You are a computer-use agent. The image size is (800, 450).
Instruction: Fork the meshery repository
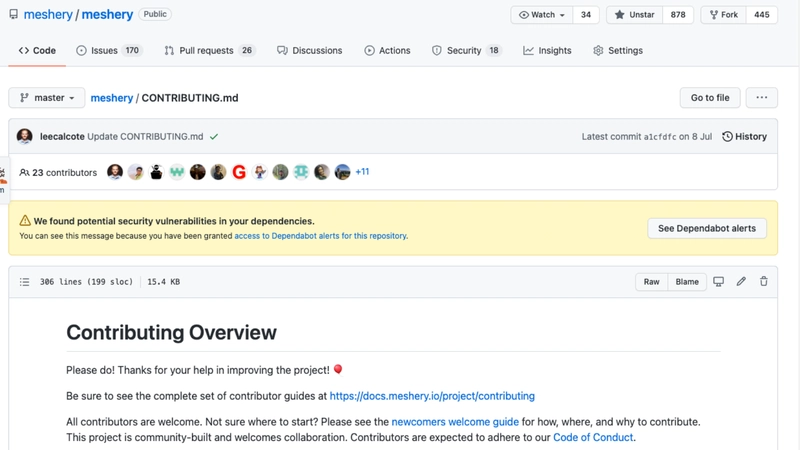(x=723, y=15)
